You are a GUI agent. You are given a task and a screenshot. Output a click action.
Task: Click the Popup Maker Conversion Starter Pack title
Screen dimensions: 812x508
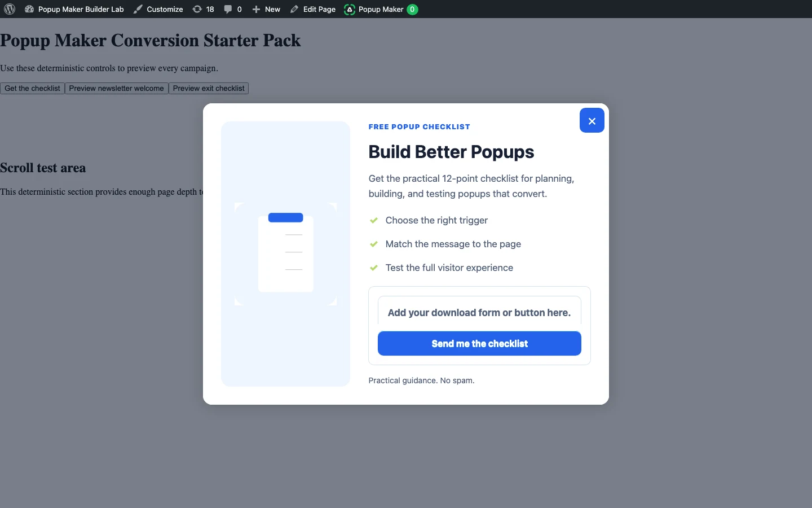[151, 41]
